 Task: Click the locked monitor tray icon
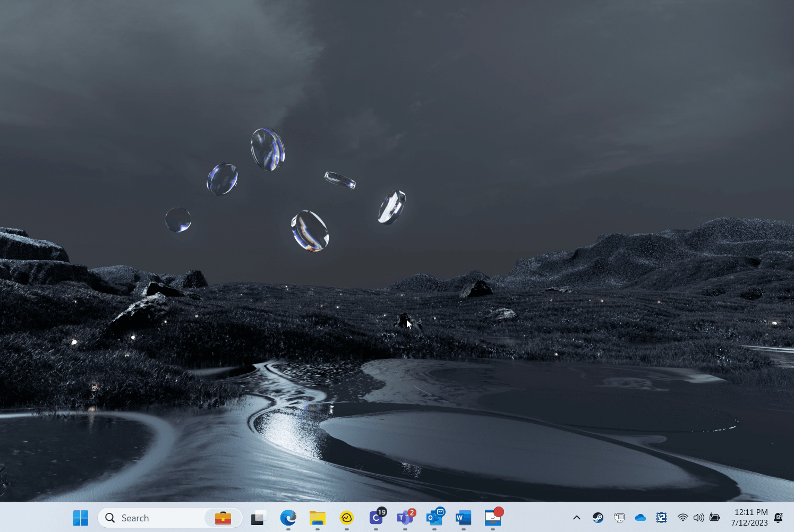619,518
